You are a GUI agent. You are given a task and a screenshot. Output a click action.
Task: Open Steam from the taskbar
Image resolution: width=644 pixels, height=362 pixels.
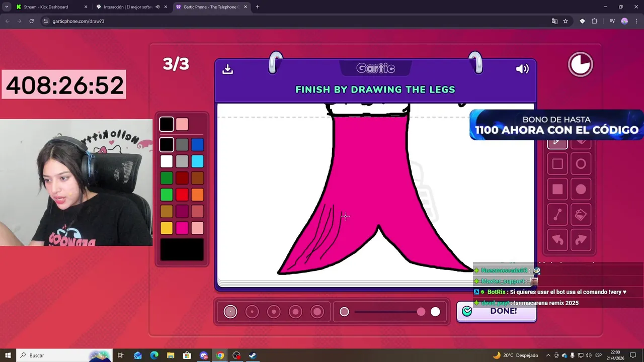[253, 355]
